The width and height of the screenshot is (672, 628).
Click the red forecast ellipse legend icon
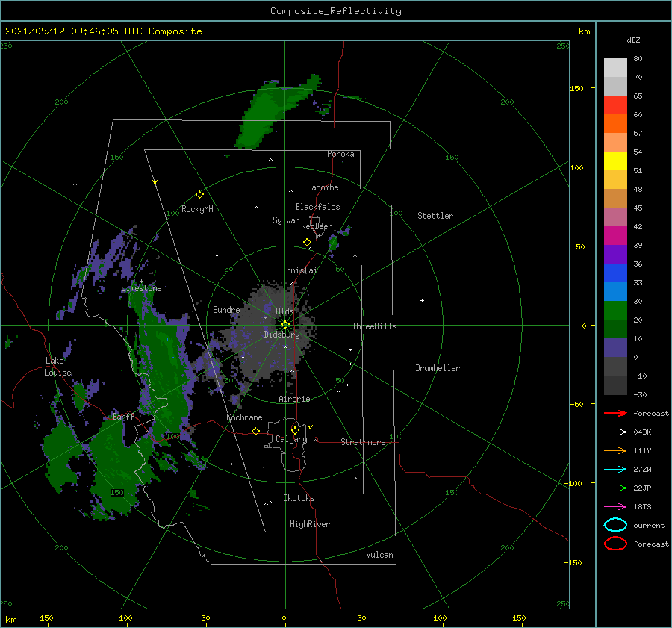coord(615,544)
